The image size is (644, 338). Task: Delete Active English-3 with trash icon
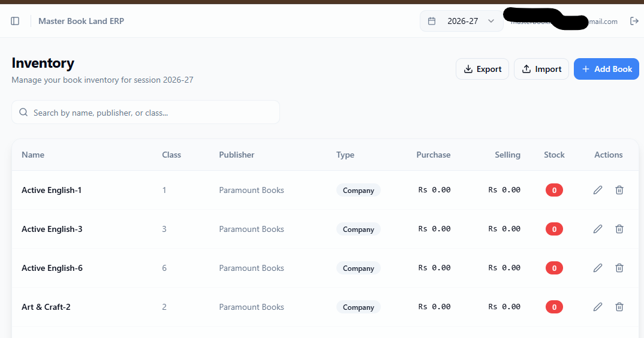click(x=619, y=229)
